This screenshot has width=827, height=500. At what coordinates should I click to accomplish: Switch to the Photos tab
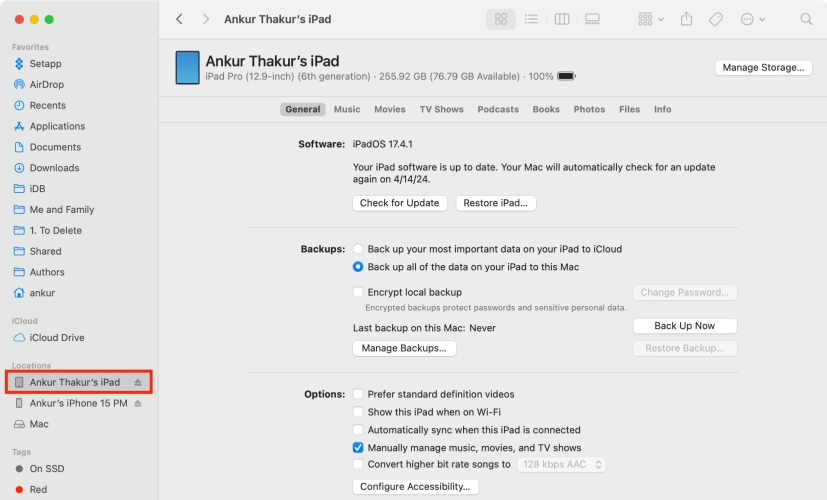(589, 109)
